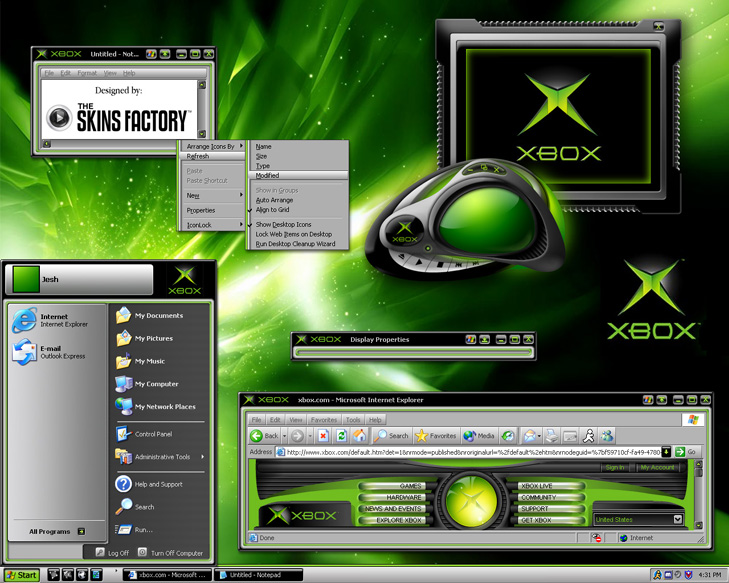Click the Play button on media player
The width and height of the screenshot is (729, 583).
pyautogui.click(x=419, y=262)
